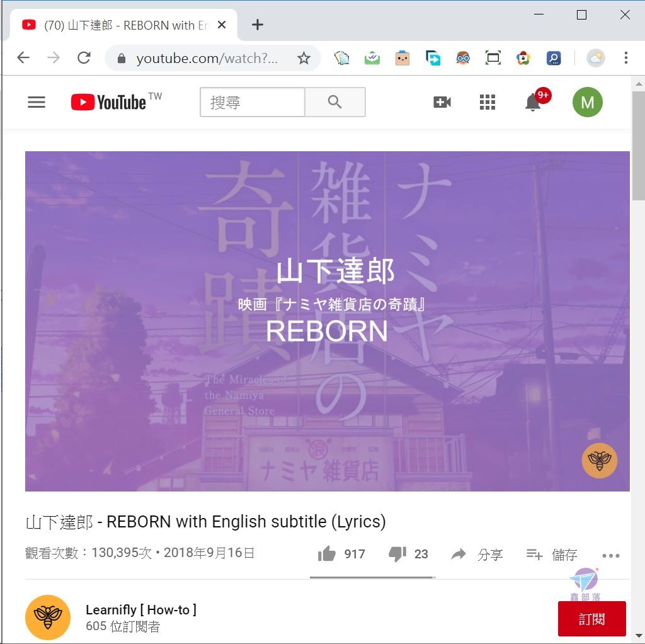Viewport: 645px width, 644px height.
Task: Open a new browser tab
Action: [x=258, y=25]
